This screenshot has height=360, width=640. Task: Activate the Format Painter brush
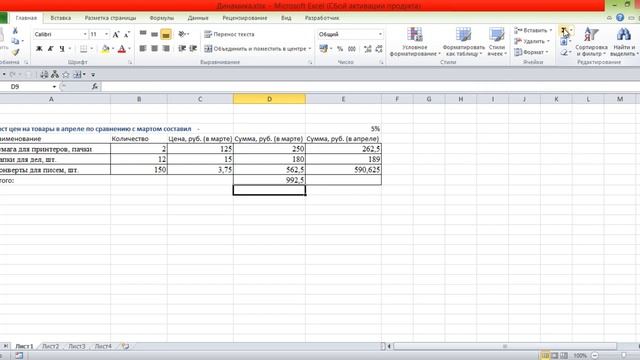coord(15,52)
